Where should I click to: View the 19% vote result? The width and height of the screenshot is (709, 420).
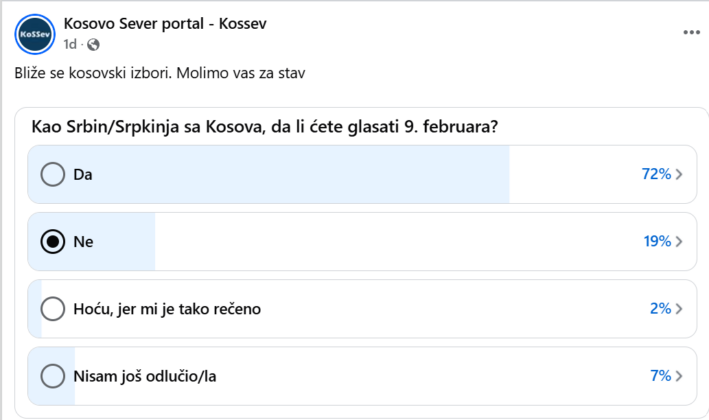657,241
